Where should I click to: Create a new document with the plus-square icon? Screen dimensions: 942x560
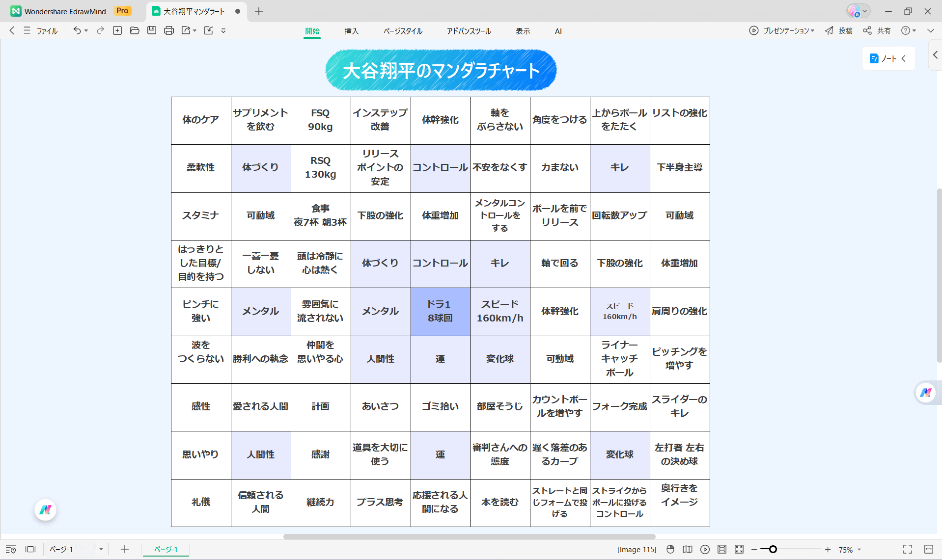pyautogui.click(x=117, y=30)
